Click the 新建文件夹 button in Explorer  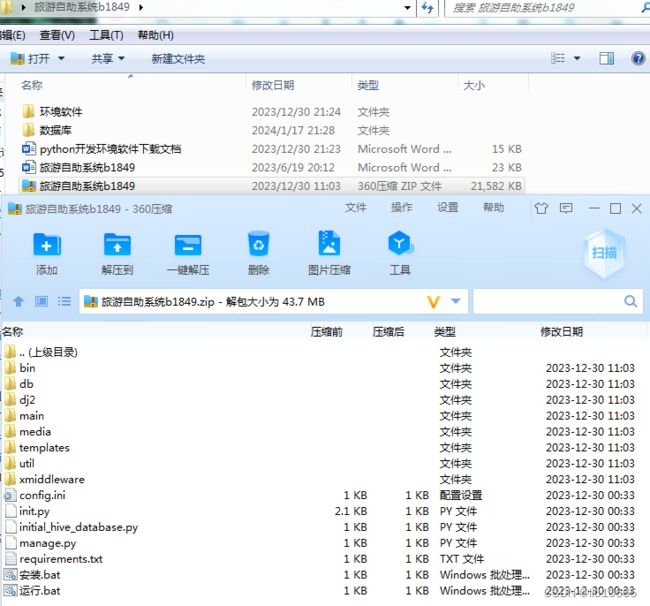[x=178, y=59]
